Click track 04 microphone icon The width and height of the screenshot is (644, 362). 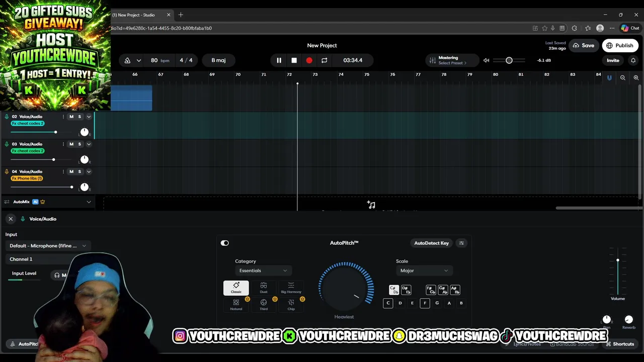tap(7, 171)
